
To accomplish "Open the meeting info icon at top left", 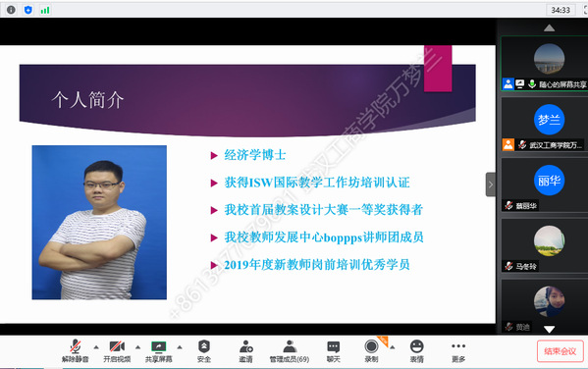I will tap(11, 10).
